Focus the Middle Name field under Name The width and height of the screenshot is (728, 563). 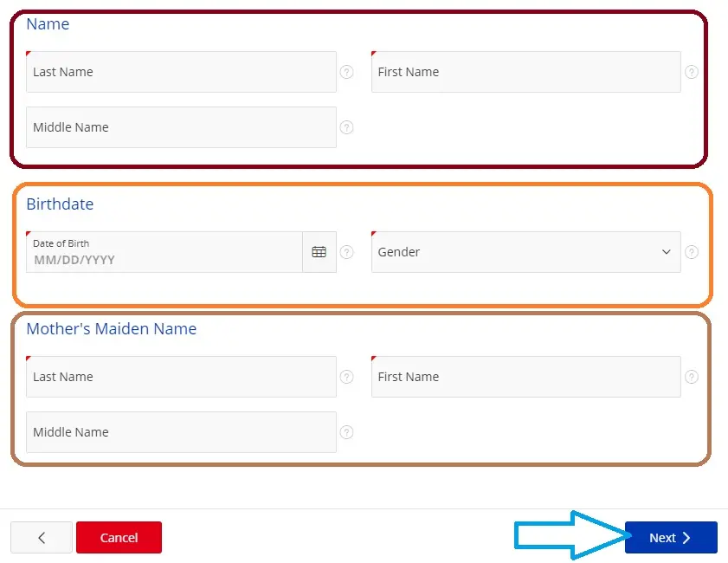(181, 127)
